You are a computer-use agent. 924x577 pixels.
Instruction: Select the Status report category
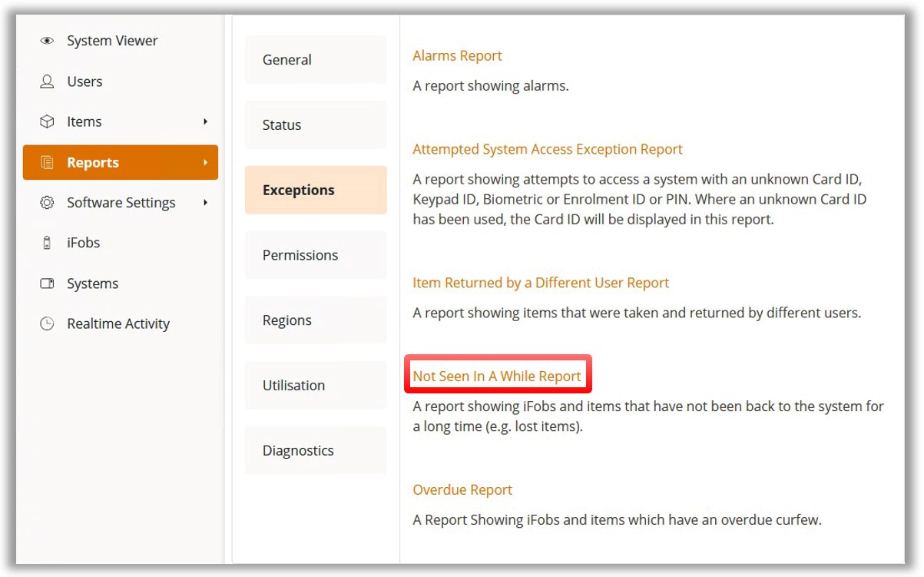[316, 125]
